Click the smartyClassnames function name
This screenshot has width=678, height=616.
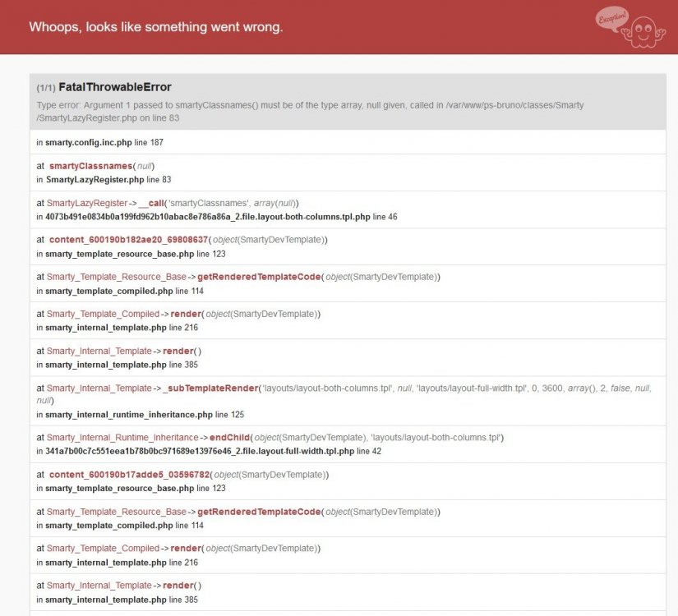[x=90, y=166]
